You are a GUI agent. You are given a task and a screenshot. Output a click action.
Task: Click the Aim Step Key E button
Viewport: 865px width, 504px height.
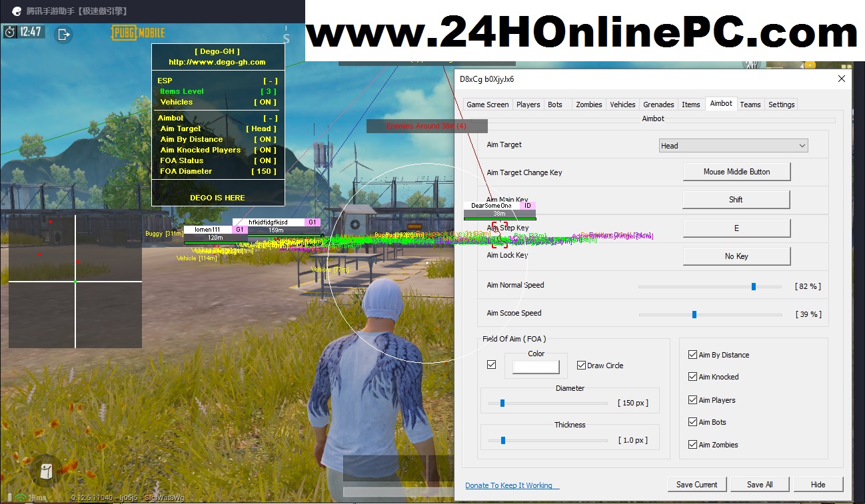pyautogui.click(x=736, y=228)
